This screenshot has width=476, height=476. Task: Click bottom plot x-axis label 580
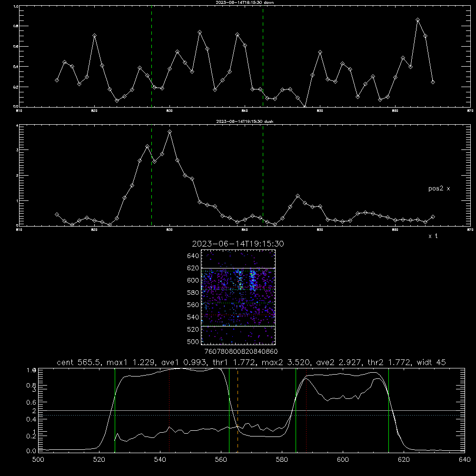[x=282, y=460]
